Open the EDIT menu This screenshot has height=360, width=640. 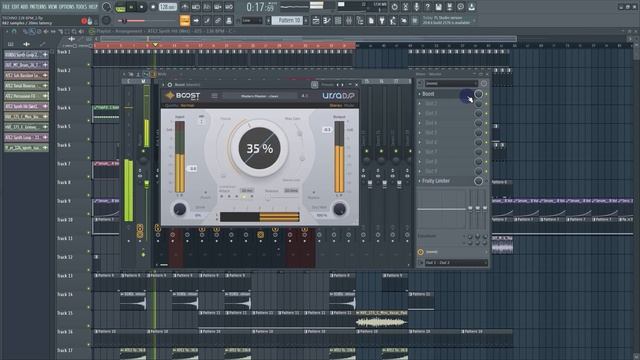click(x=16, y=7)
